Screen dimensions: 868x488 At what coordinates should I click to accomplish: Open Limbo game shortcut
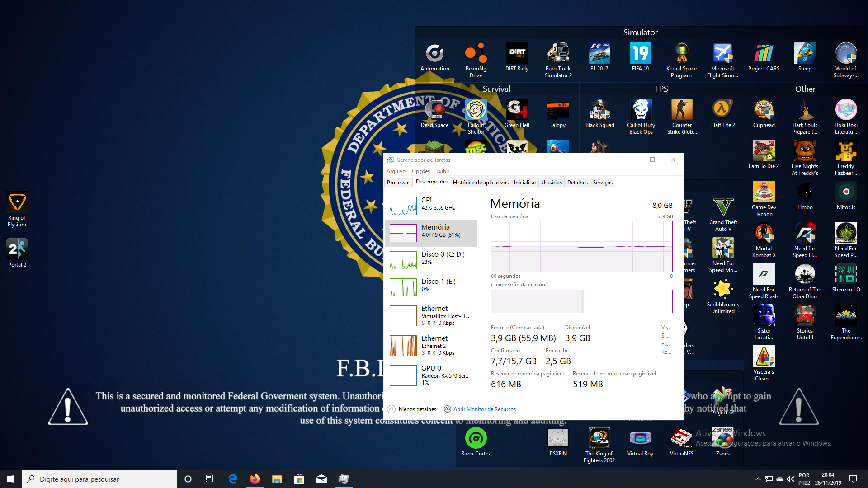[805, 196]
